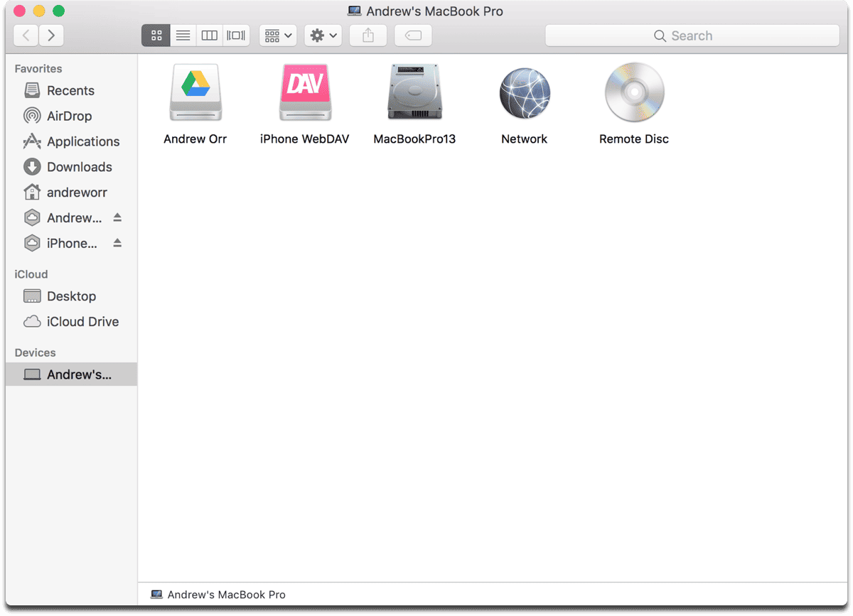Switch to Cover Flow view
This screenshot has width=853, height=616.
(x=236, y=36)
